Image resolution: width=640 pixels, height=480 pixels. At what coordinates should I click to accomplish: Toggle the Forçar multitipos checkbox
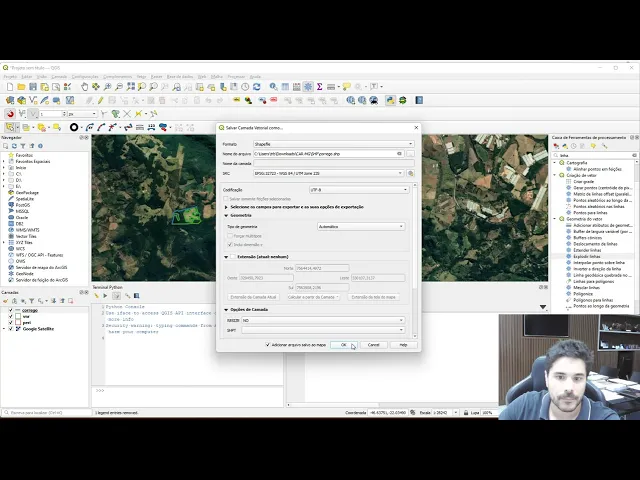pyautogui.click(x=230, y=236)
